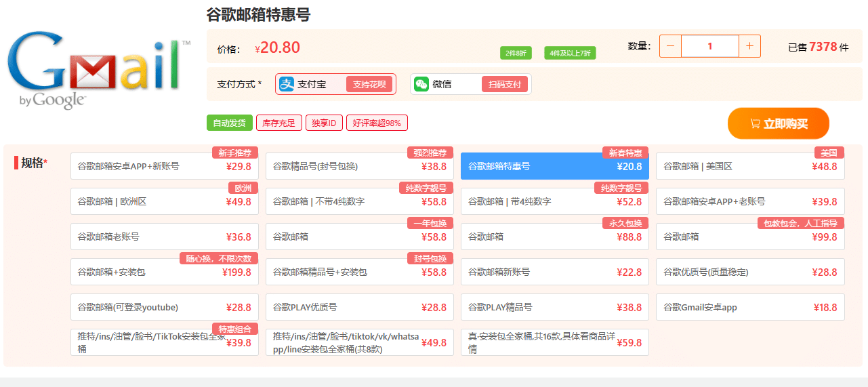Click the cart icon in 立即购买 button
The height and width of the screenshot is (387, 868).
(755, 123)
